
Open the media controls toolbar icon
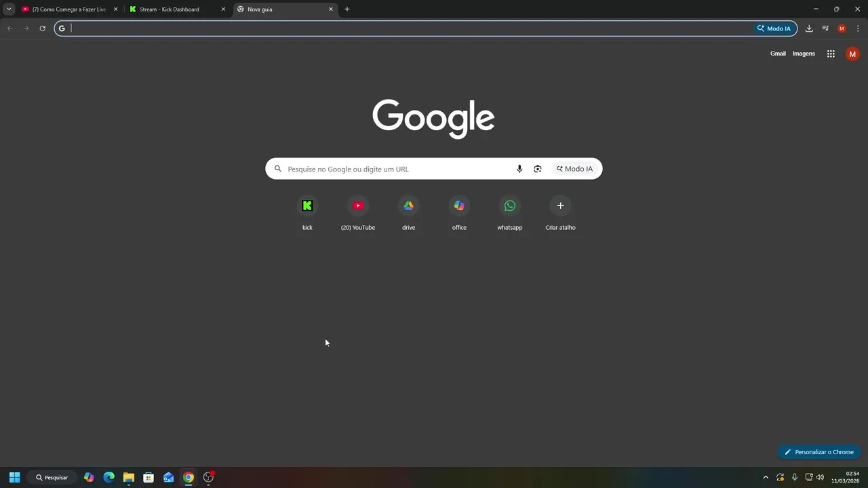click(825, 28)
